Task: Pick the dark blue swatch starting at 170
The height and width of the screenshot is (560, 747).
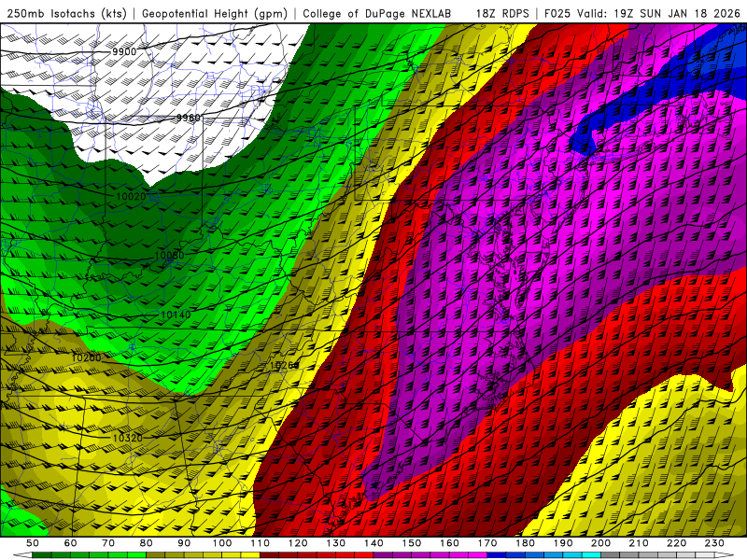Action: [497, 555]
